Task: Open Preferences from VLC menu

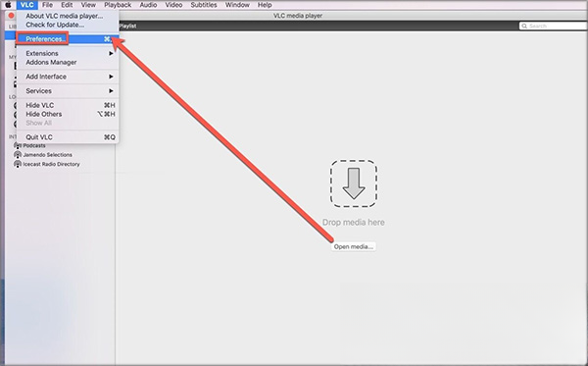Action: (68, 39)
